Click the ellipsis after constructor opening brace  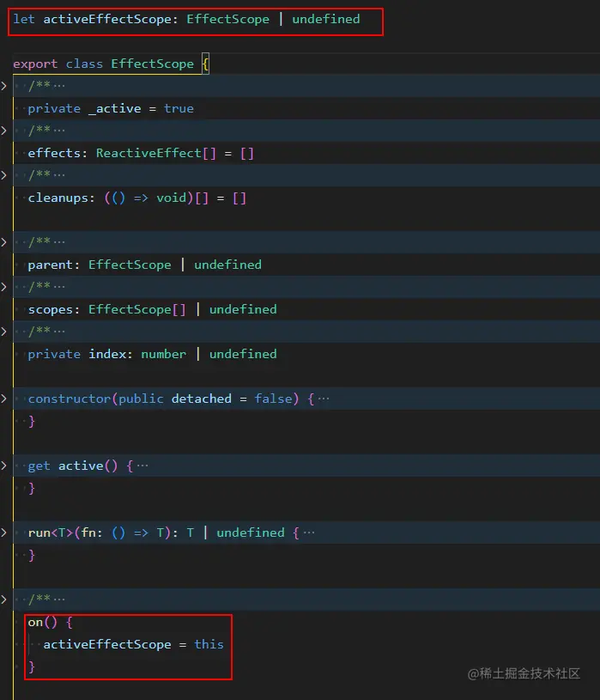(x=324, y=399)
